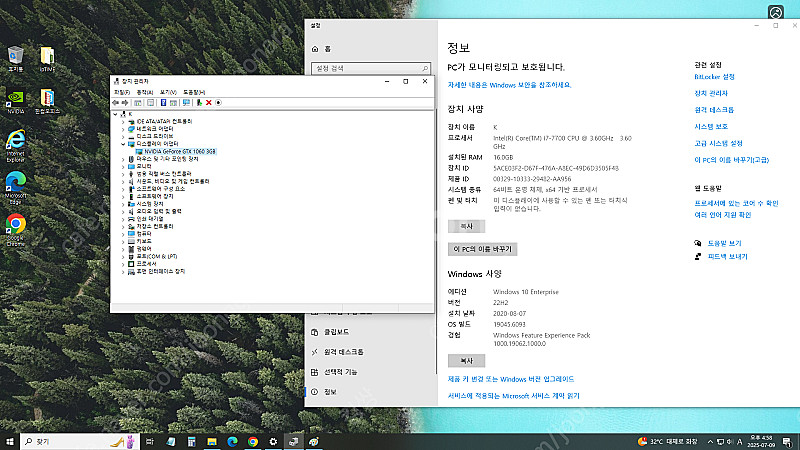The width and height of the screenshot is (800, 450).
Task: Open the 고급 시스템 설정 link
Action: 718,143
